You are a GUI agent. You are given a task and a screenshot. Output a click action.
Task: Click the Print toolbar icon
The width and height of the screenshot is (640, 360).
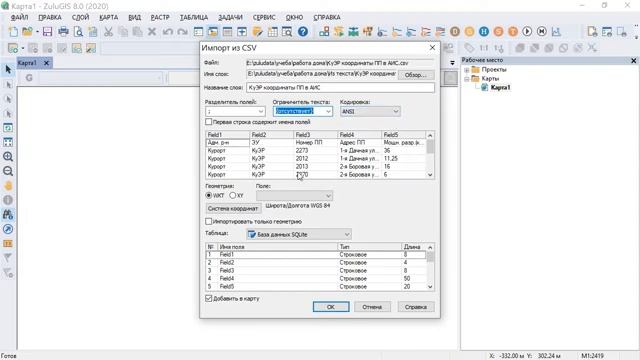[x=63, y=31]
